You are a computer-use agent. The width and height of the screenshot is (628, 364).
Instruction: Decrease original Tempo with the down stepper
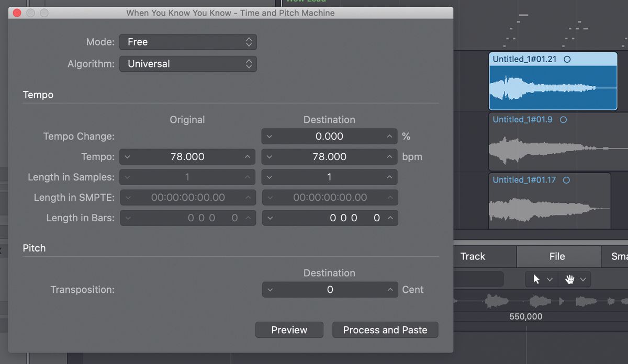127,156
